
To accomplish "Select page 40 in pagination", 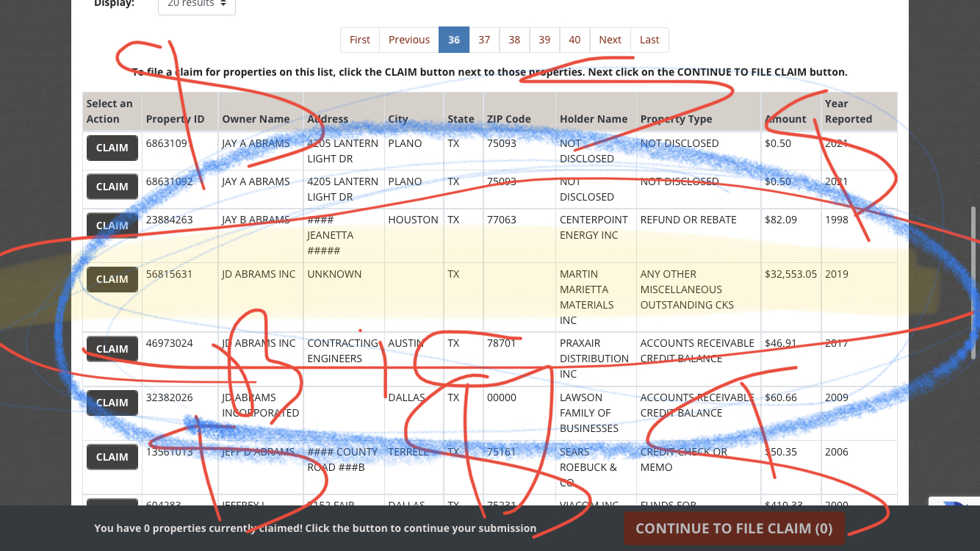I will (574, 40).
